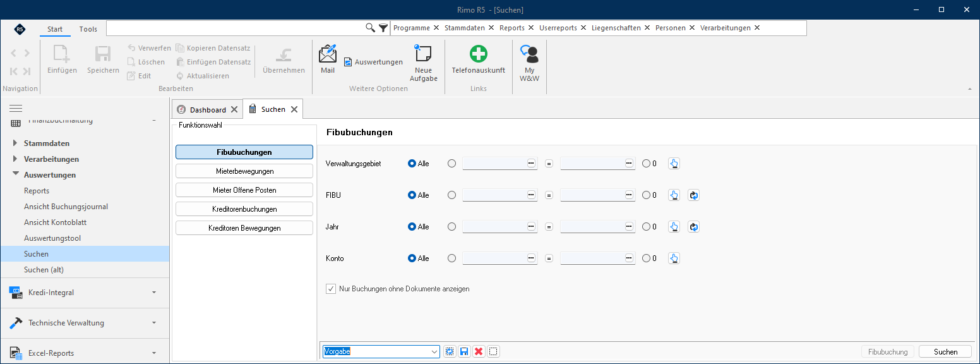The height and width of the screenshot is (364, 980).
Task: Click the red X delete preset icon
Action: [479, 351]
